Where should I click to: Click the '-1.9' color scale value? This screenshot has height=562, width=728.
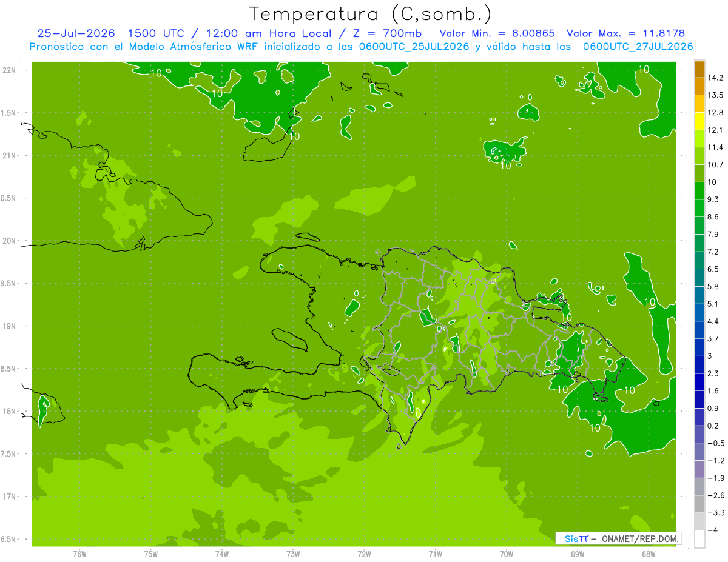715,478
